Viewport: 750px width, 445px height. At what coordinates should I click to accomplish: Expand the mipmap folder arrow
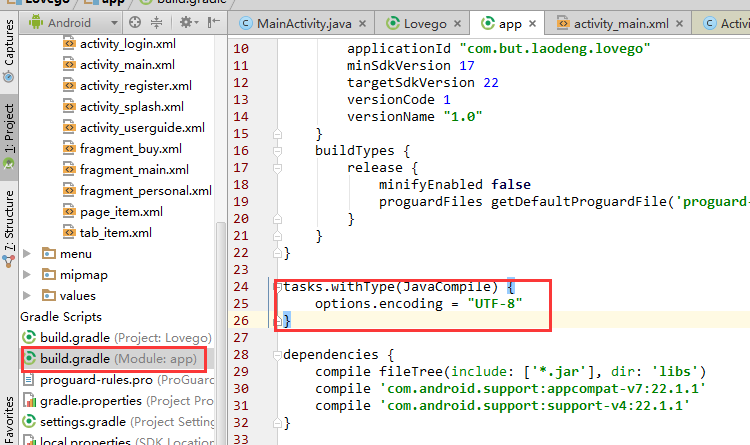click(27, 275)
